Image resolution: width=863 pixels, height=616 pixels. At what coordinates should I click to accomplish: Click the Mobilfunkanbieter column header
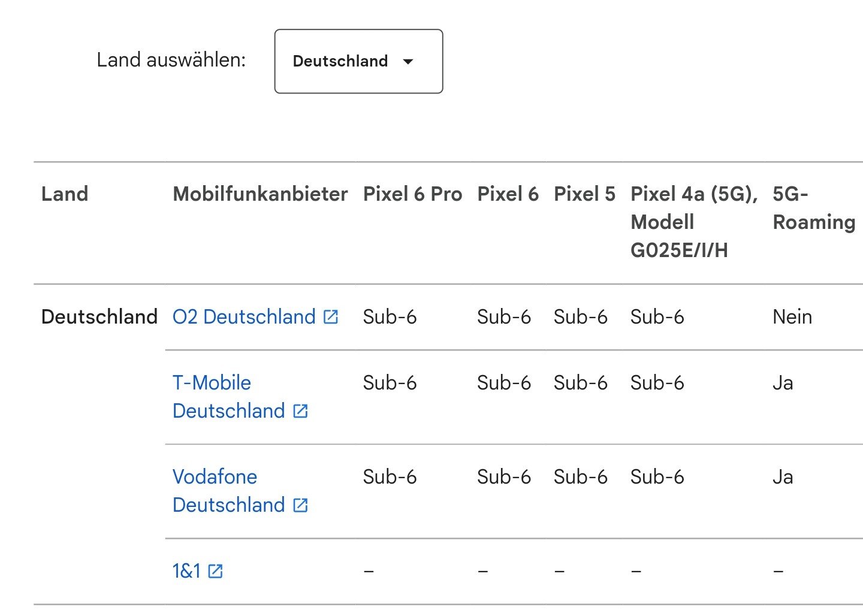coord(260,194)
